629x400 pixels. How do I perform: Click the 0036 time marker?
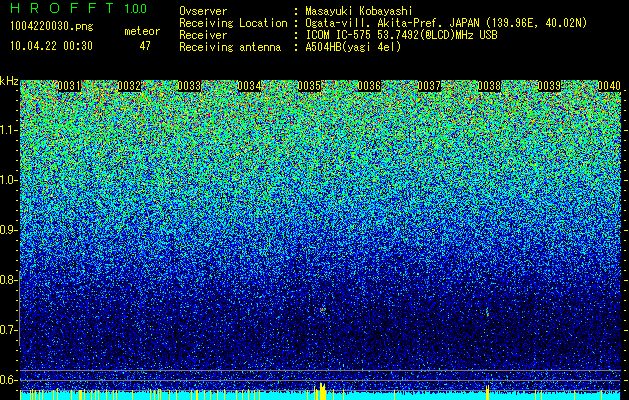point(369,86)
